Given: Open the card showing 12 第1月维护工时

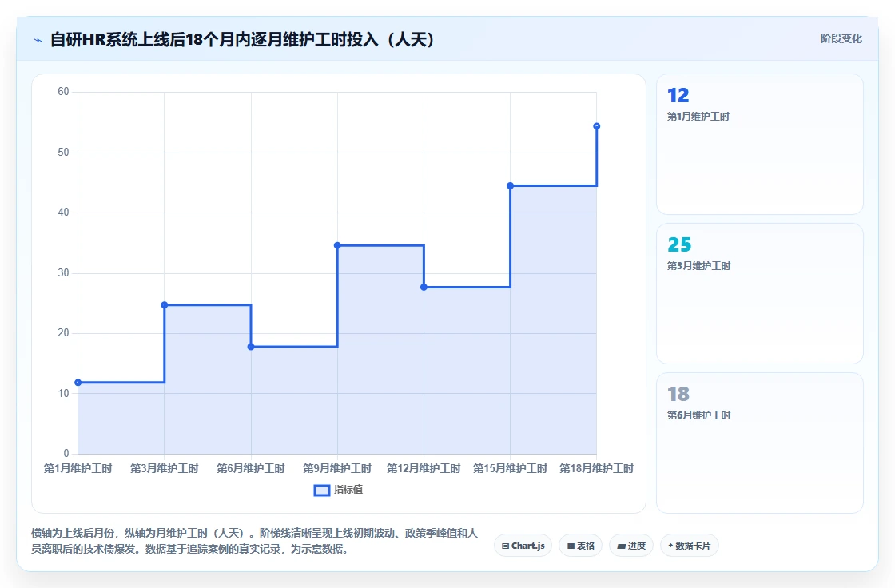Looking at the screenshot, I should 760,145.
